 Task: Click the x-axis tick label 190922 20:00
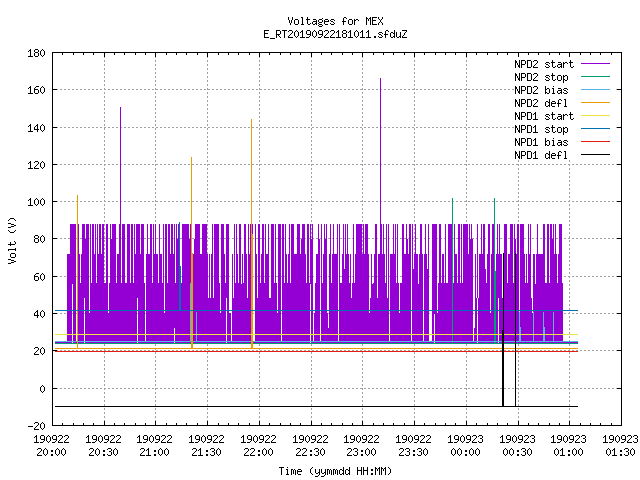point(51,446)
